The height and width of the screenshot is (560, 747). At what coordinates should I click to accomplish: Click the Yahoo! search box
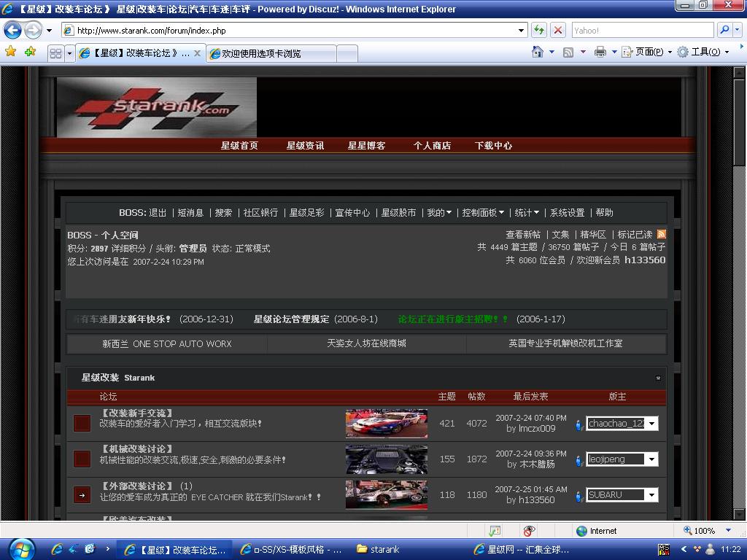click(x=643, y=31)
